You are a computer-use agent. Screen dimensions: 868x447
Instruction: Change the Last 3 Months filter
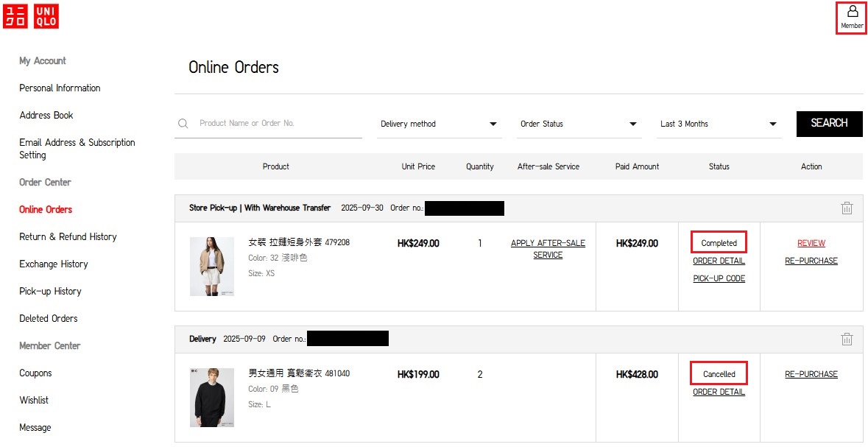pos(719,124)
